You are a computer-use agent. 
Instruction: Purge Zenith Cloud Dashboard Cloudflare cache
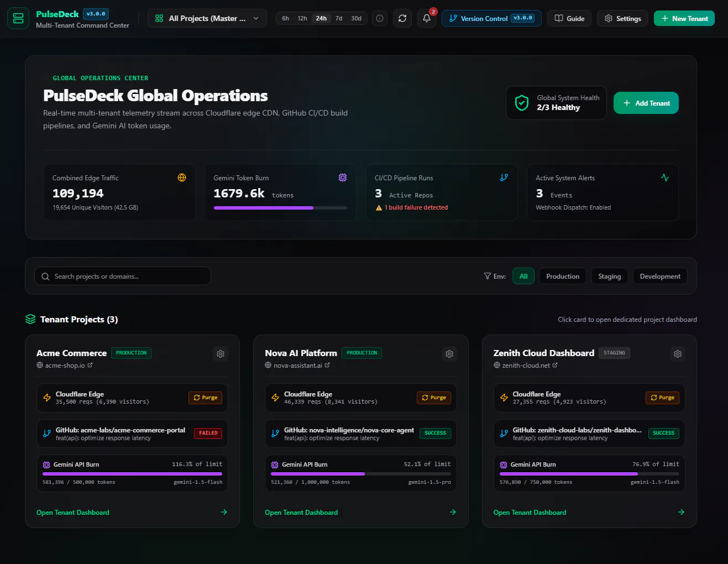click(x=662, y=398)
